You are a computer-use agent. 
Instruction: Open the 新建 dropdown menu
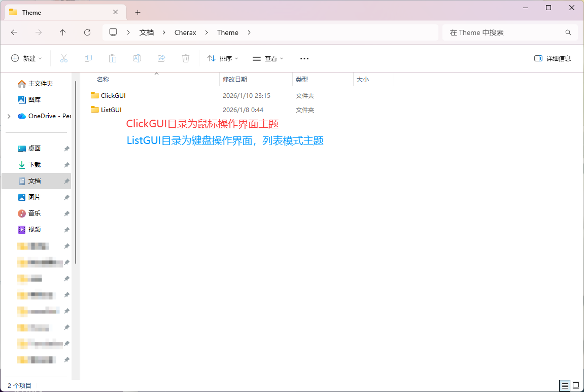tap(26, 58)
